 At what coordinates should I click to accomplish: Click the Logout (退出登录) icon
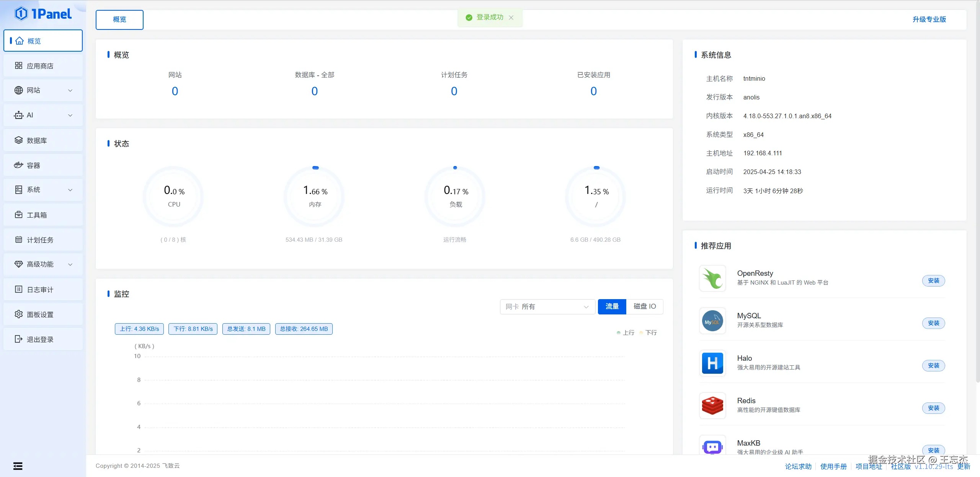click(x=18, y=339)
